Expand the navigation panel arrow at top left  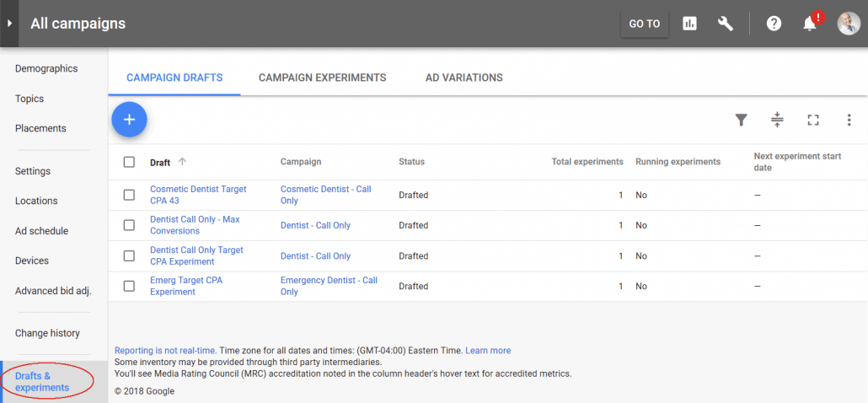[x=9, y=24]
